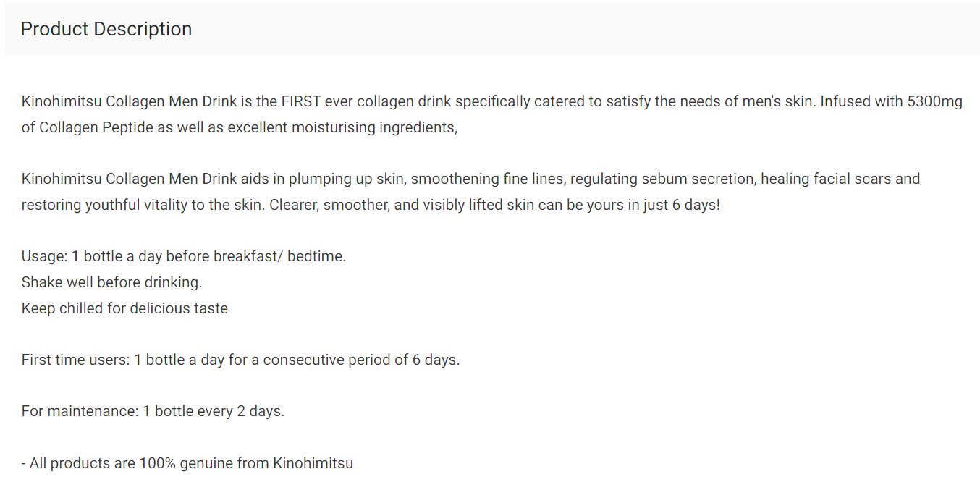Image resolution: width=980 pixels, height=490 pixels.
Task: Click 'consecutive period of 6 days' text
Action: pos(360,360)
